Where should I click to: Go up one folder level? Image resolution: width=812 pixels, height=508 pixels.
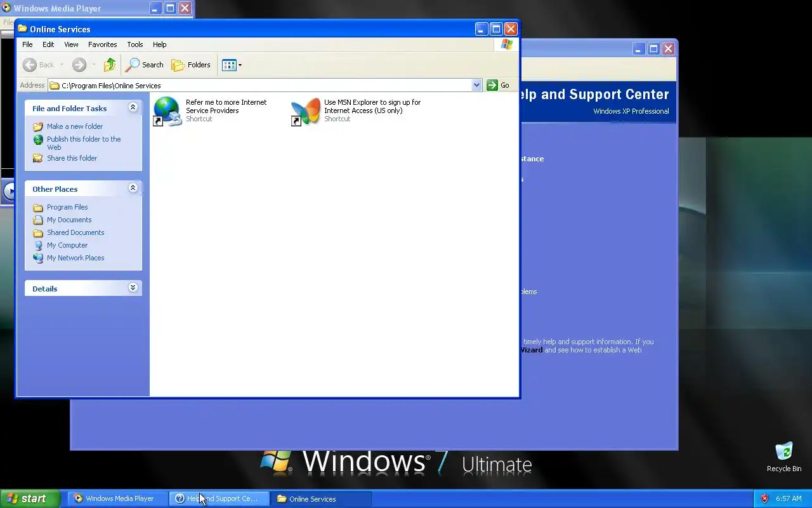click(110, 65)
